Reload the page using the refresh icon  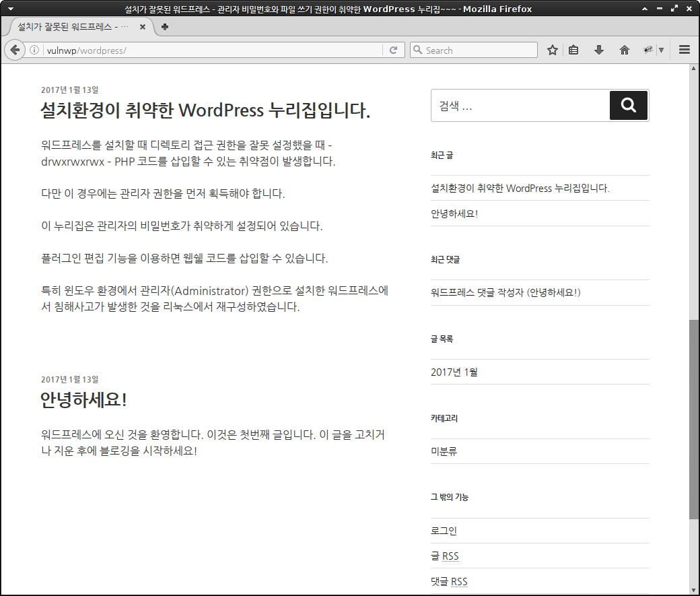click(x=393, y=50)
